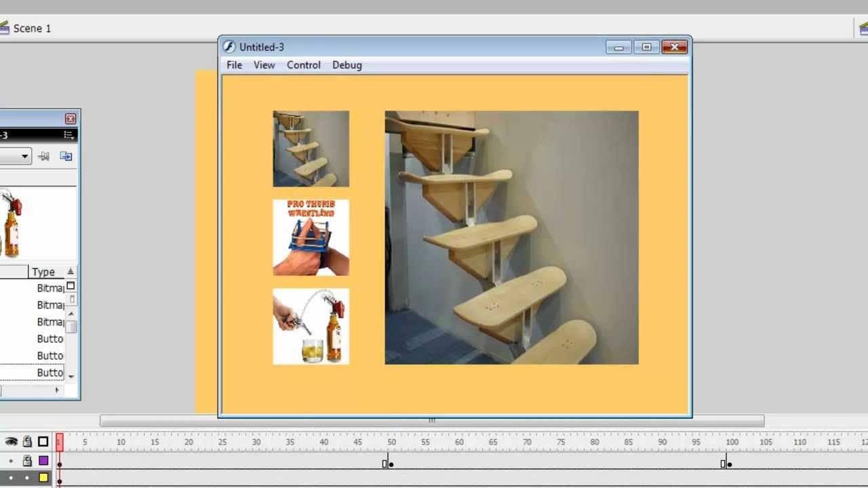Open the View menu in Untitled-3
Image resolution: width=868 pixels, height=488 pixels.
pos(264,65)
